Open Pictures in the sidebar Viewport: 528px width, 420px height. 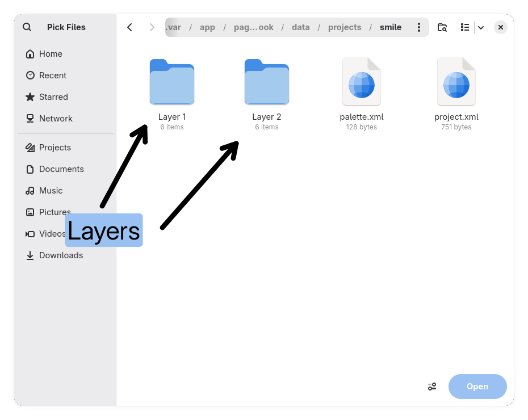65,212
